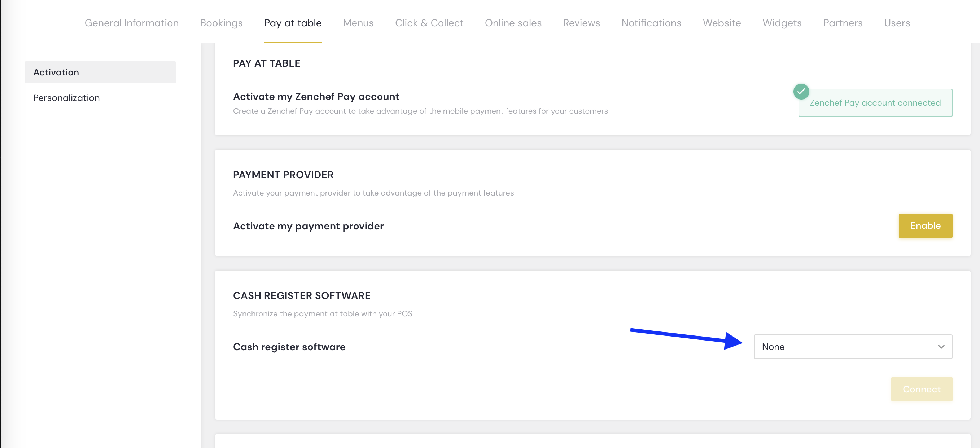Go to the Notifications tab
The image size is (980, 448).
[651, 23]
